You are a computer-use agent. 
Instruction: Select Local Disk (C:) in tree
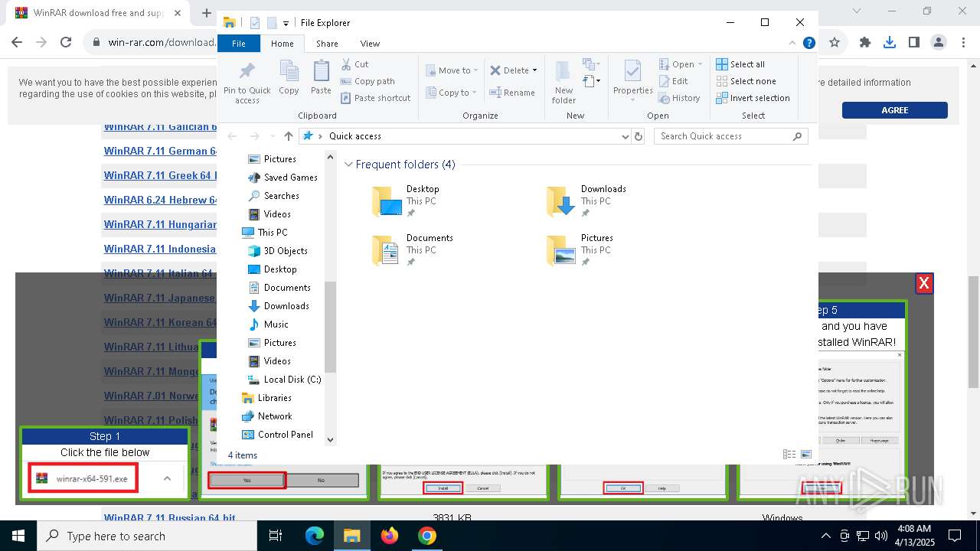(x=284, y=380)
